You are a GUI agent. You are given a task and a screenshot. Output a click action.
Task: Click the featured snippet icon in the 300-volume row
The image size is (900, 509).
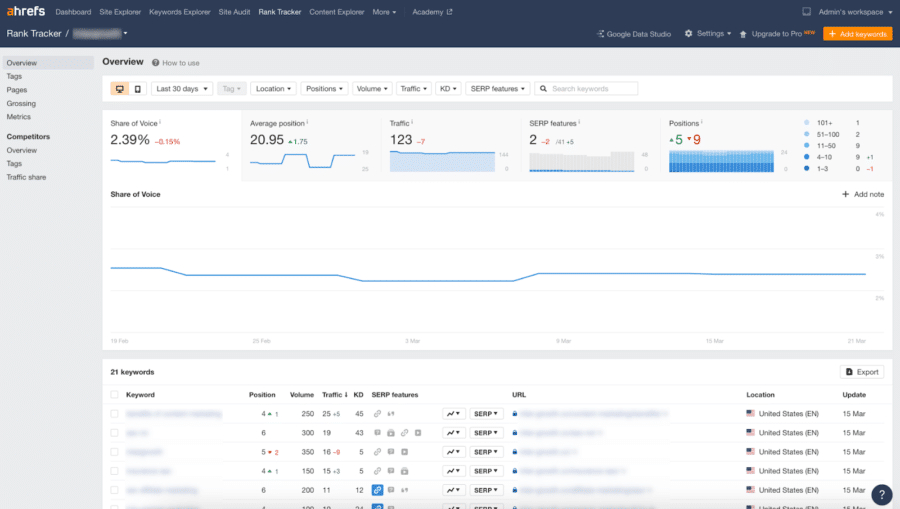377,433
